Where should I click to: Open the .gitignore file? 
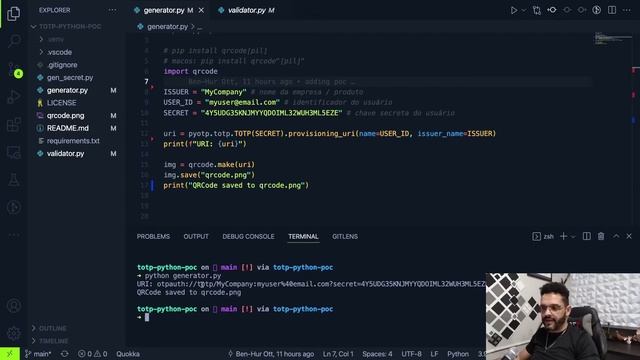click(x=62, y=65)
